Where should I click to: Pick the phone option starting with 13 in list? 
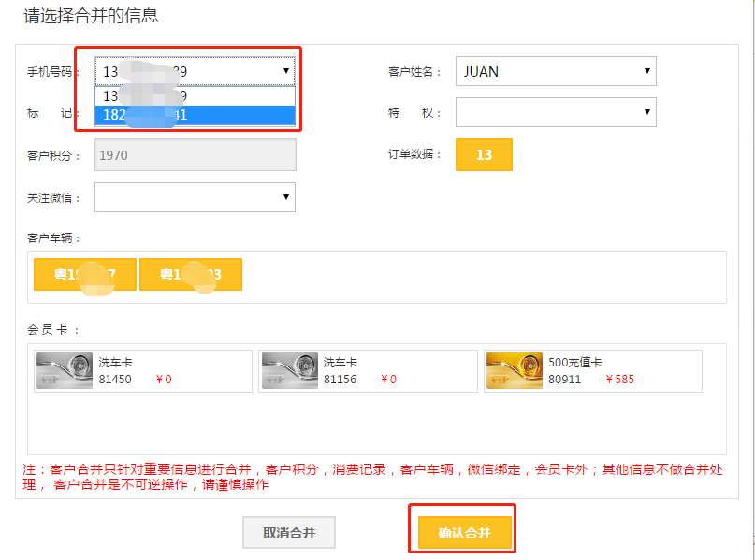tap(195, 95)
